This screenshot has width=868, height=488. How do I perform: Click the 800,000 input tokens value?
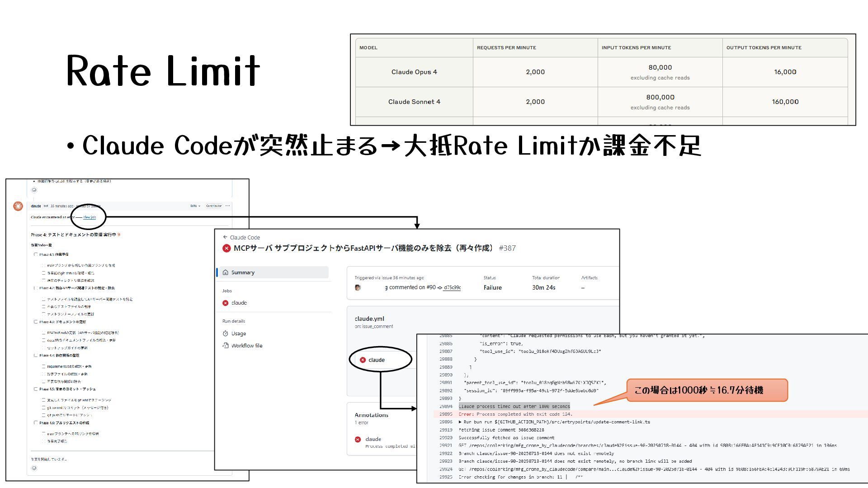coord(660,97)
